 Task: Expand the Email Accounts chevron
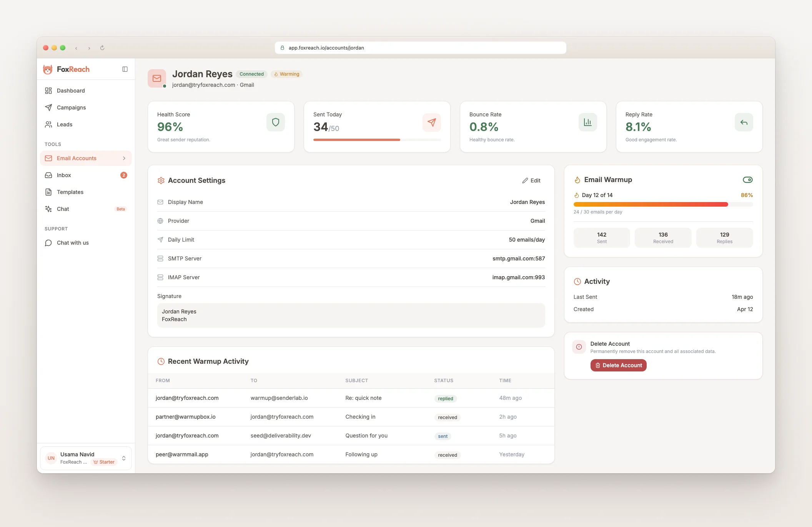[124, 158]
